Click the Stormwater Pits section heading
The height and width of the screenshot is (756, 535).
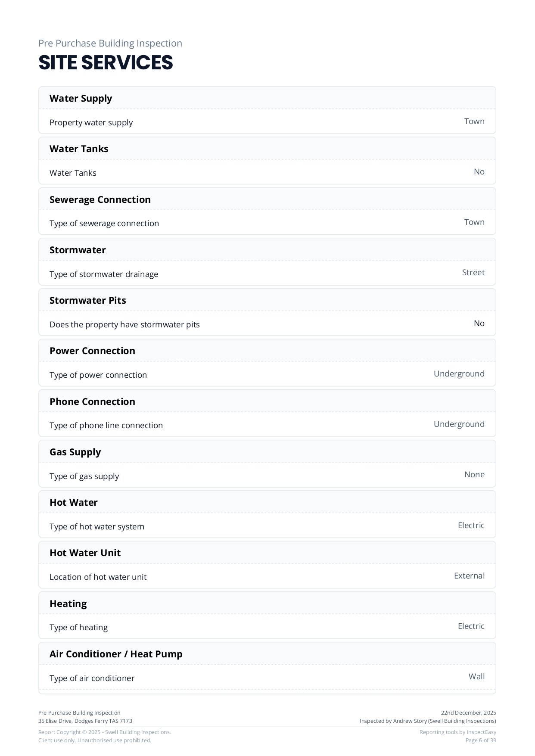87,300
